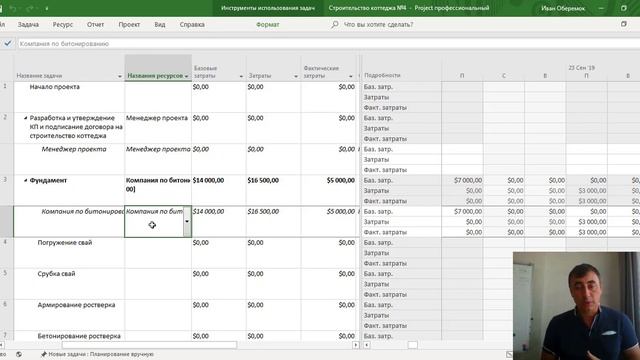Click the 23 Сен '19 timescale header
Viewport: 640px width, 360px height.
point(581,68)
